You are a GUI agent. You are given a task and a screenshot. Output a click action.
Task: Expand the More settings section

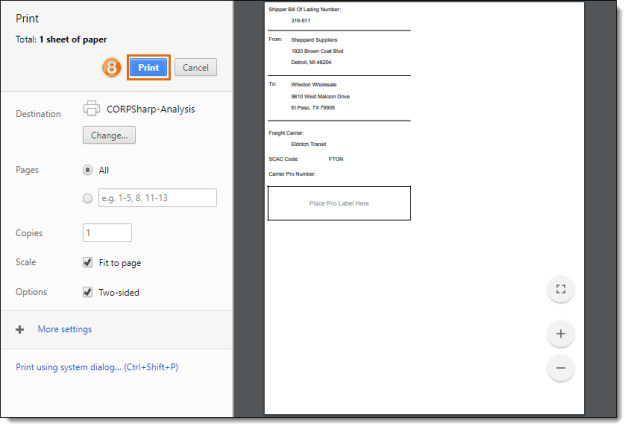(x=64, y=329)
